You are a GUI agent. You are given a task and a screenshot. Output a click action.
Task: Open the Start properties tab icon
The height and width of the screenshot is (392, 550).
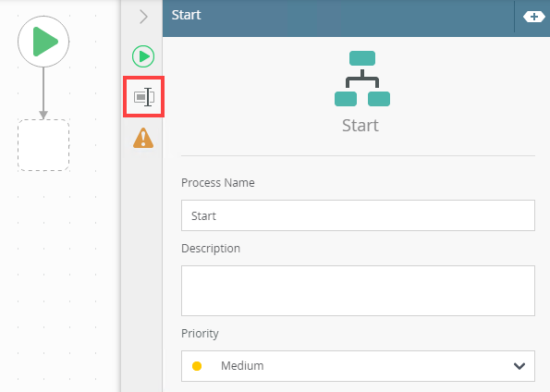point(143,56)
